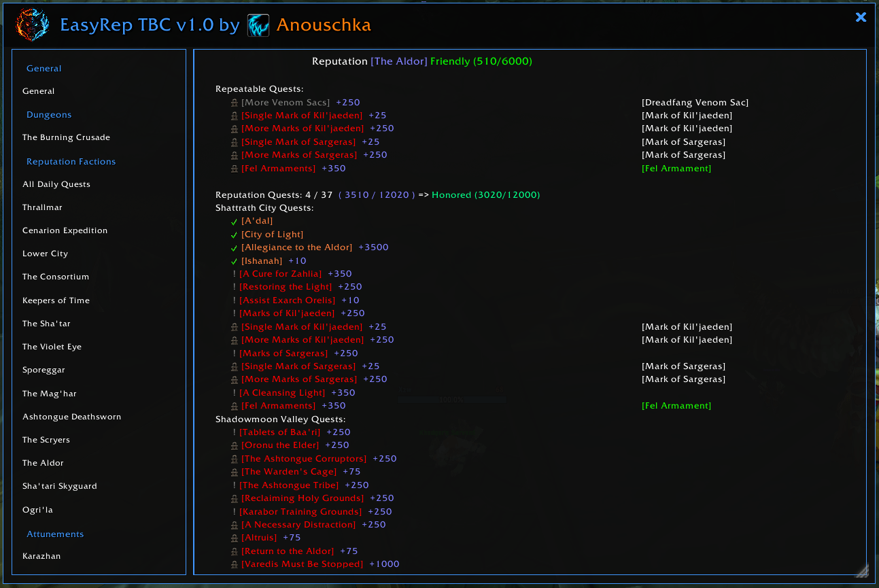Click the repeatable icon beside Oronu the Elder
The image size is (879, 588).
coord(235,445)
